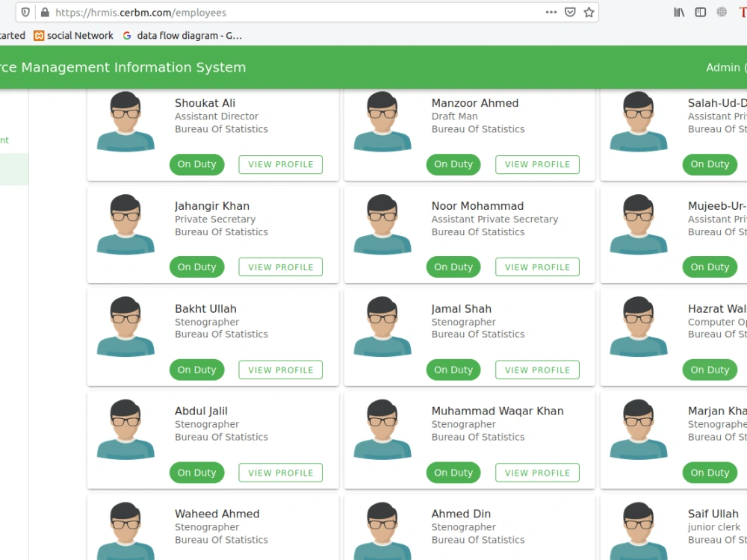This screenshot has height=560, width=747.
Task: Bookmark this page with the star icon
Action: pyautogui.click(x=589, y=13)
